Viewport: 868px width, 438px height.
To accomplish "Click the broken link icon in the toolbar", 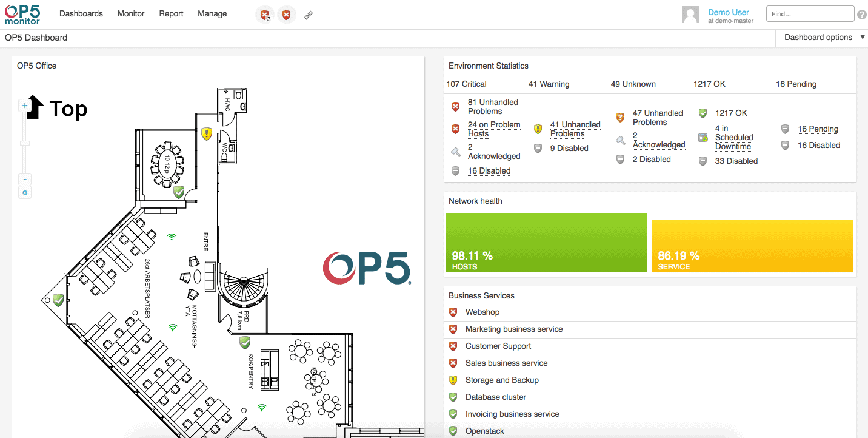I will (309, 15).
